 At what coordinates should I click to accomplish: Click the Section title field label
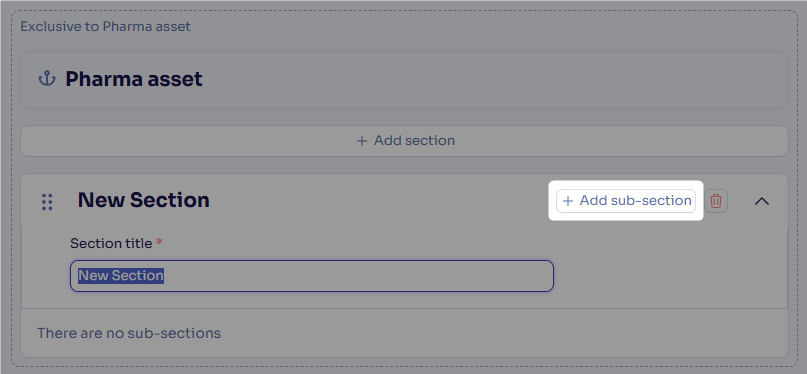pos(111,243)
